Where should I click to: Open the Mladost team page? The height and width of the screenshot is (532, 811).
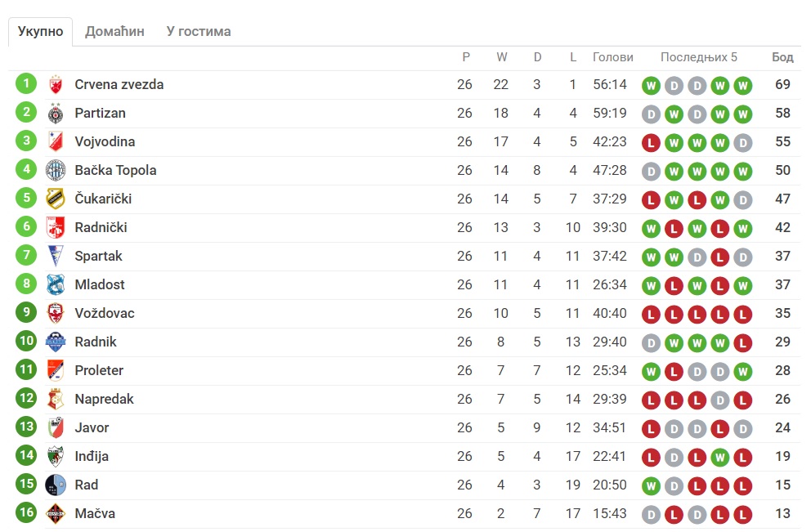[x=100, y=284]
